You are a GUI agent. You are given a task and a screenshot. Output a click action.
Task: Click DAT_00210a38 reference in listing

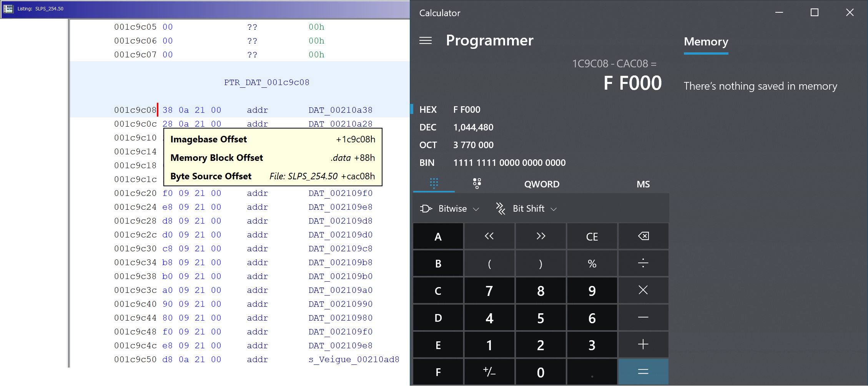[x=340, y=110]
